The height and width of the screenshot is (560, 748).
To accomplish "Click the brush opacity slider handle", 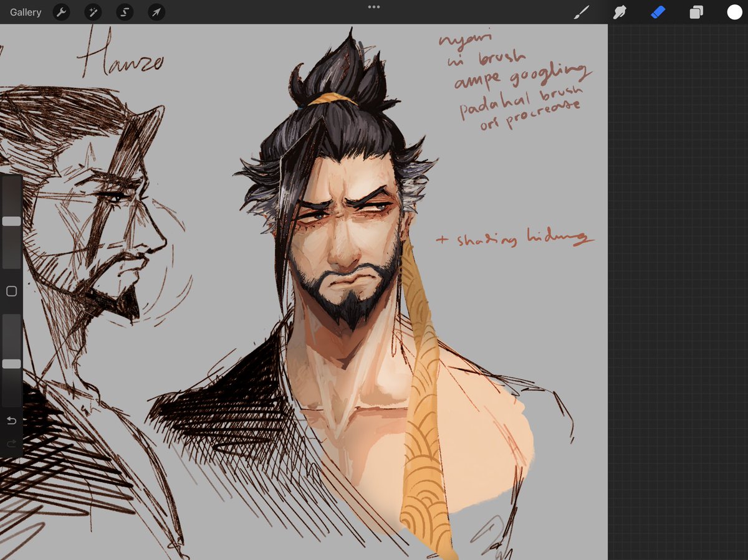I will pyautogui.click(x=11, y=364).
